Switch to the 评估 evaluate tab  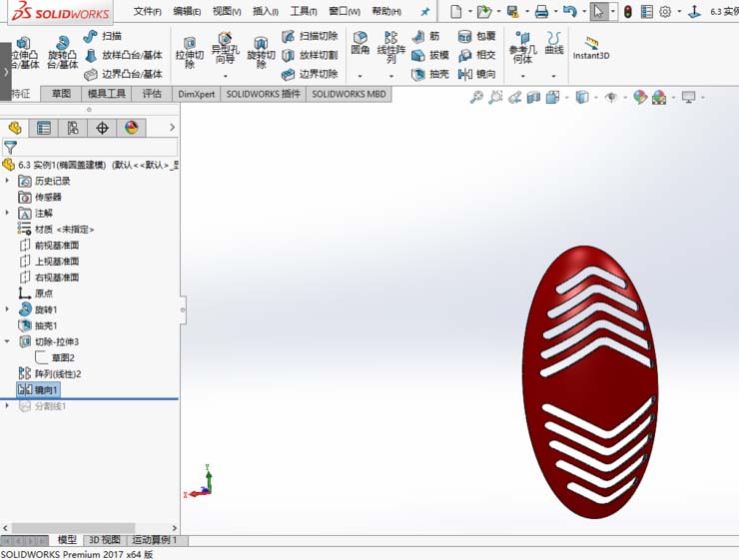point(152,94)
